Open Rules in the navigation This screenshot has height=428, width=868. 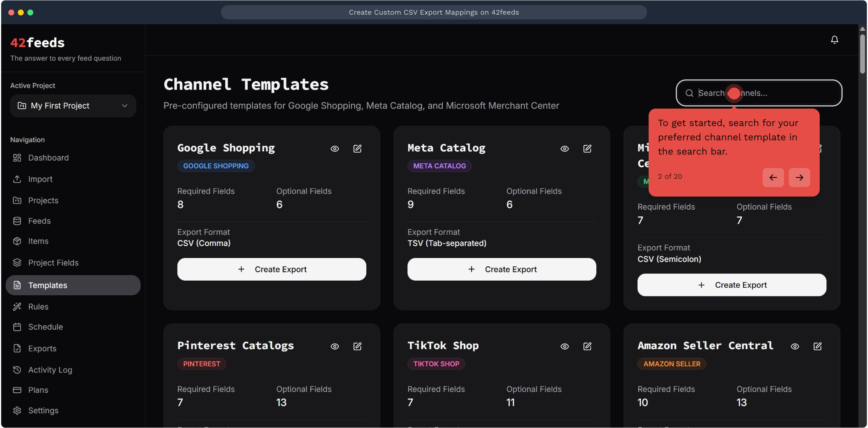point(38,307)
